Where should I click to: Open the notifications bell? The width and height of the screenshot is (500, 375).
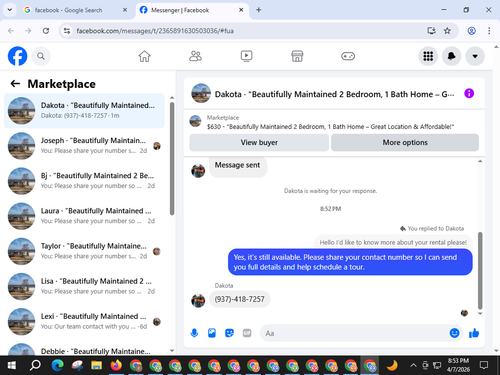click(451, 56)
